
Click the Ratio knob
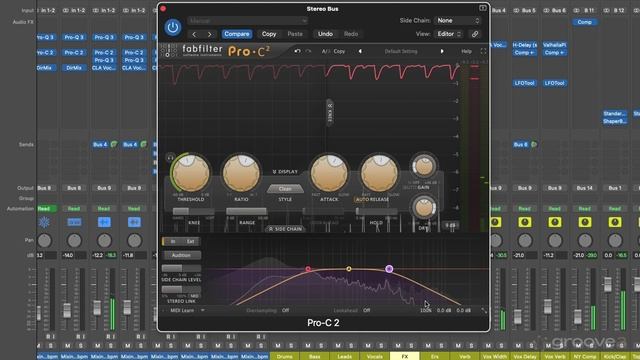(x=241, y=173)
